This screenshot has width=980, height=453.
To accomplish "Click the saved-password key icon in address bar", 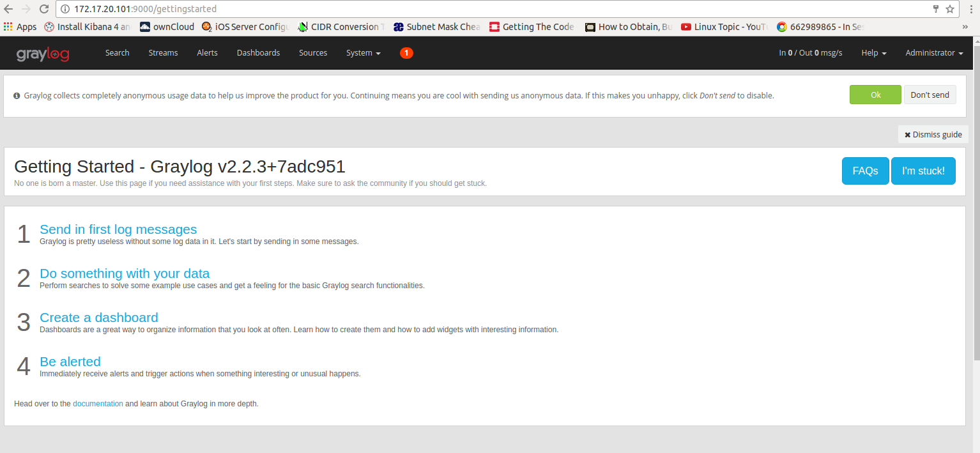I will click(936, 9).
